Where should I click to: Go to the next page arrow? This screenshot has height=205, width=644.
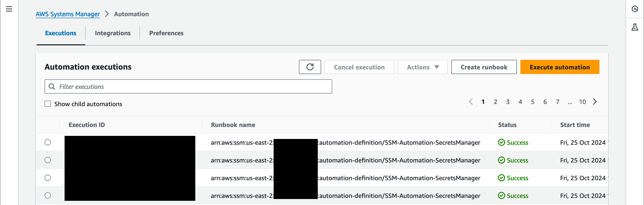tap(595, 102)
